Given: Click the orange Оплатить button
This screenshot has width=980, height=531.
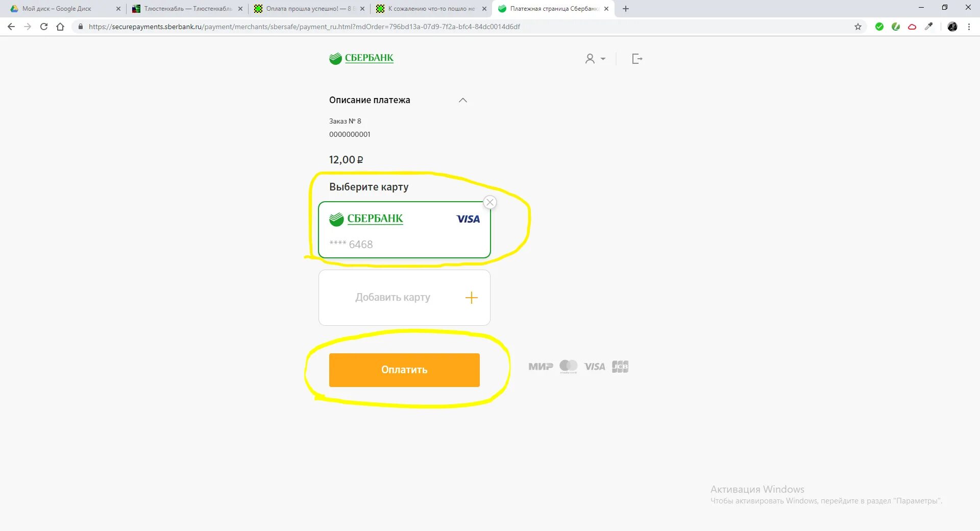Looking at the screenshot, I should coord(404,370).
